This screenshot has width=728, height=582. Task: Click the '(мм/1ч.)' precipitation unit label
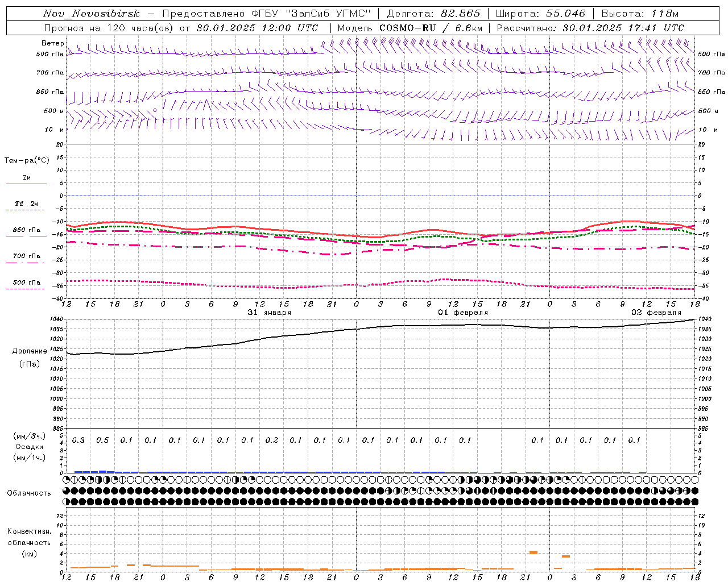pos(30,458)
